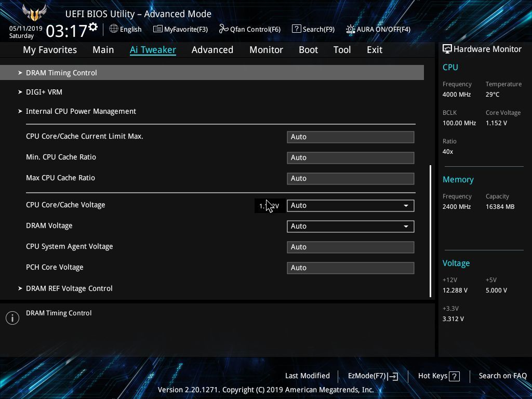Expand DRAM Timing Control submenu
532x399 pixels.
(212, 73)
